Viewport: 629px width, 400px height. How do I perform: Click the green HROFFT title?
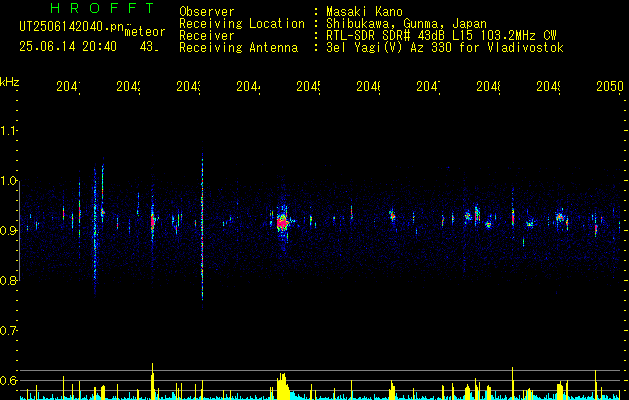pyautogui.click(x=102, y=8)
